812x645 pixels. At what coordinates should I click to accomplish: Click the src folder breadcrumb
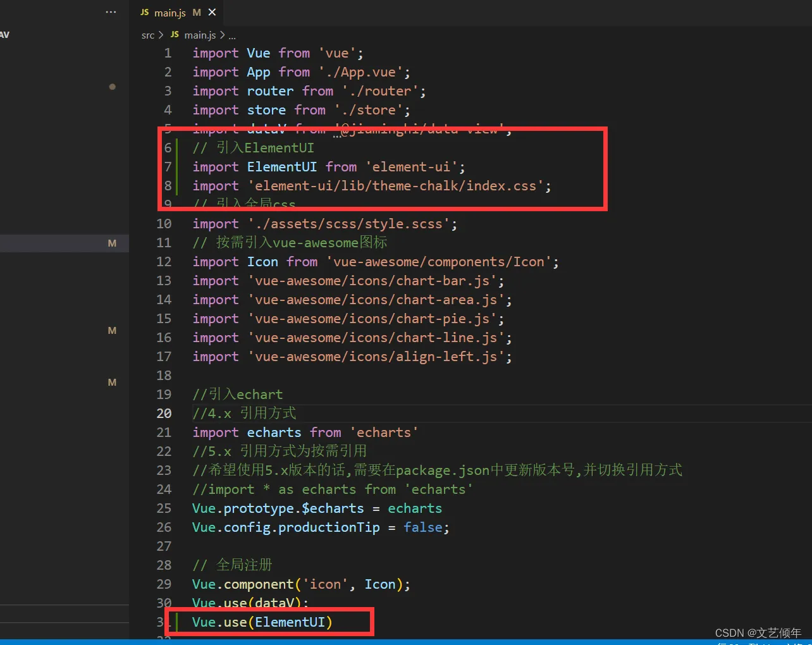click(x=148, y=35)
